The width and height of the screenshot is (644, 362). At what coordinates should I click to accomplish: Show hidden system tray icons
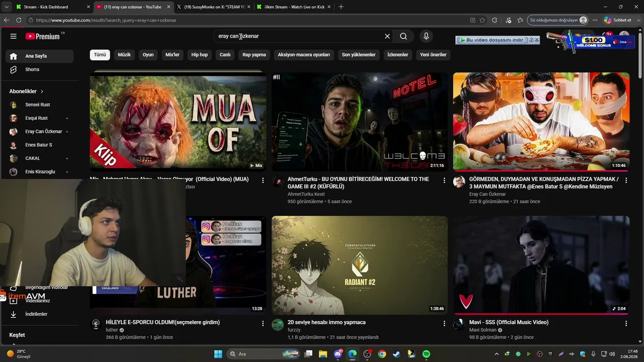pyautogui.click(x=497, y=354)
